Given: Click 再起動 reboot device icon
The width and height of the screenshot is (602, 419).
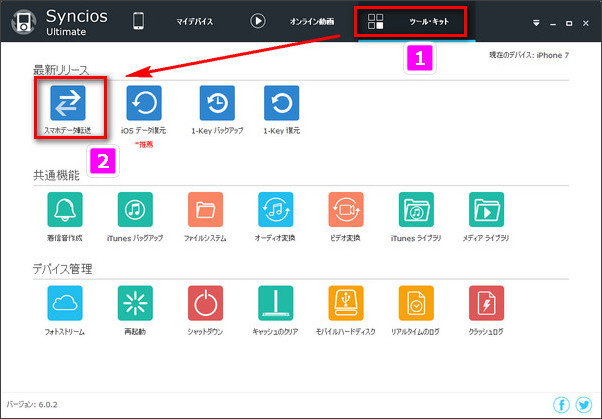Looking at the screenshot, I should tap(135, 303).
